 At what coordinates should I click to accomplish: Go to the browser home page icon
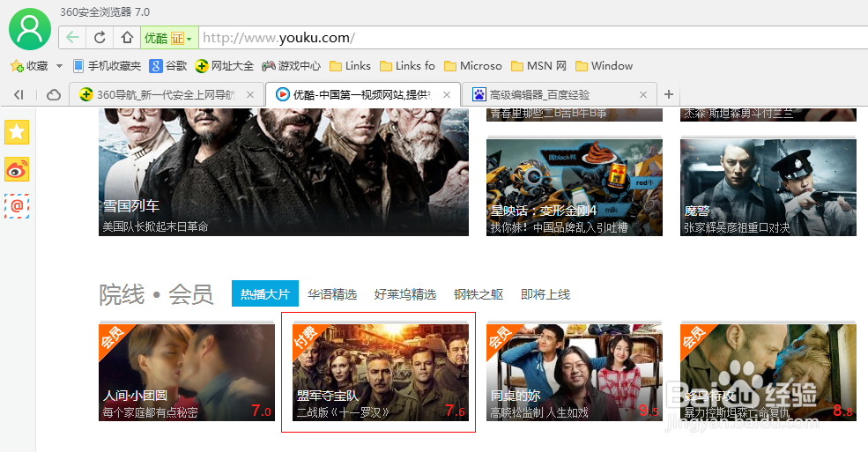[127, 38]
